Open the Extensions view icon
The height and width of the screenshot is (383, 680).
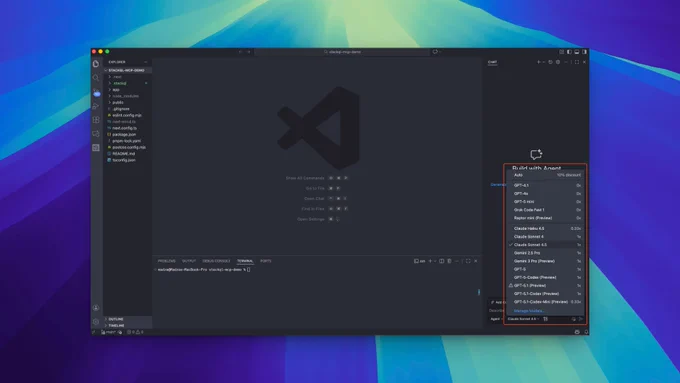click(96, 120)
